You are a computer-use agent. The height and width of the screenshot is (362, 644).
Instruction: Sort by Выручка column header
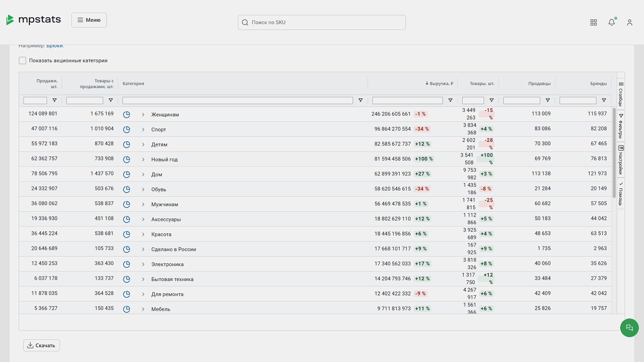[441, 84]
